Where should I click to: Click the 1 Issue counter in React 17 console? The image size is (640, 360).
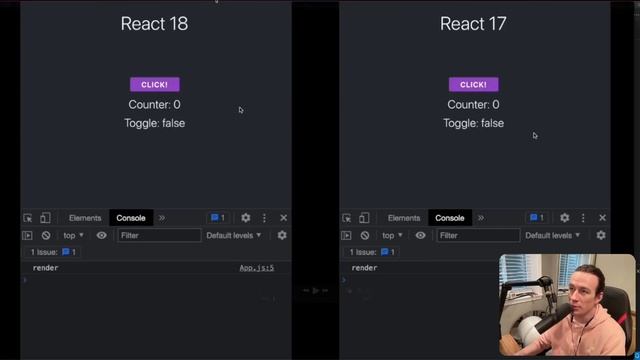tap(372, 252)
